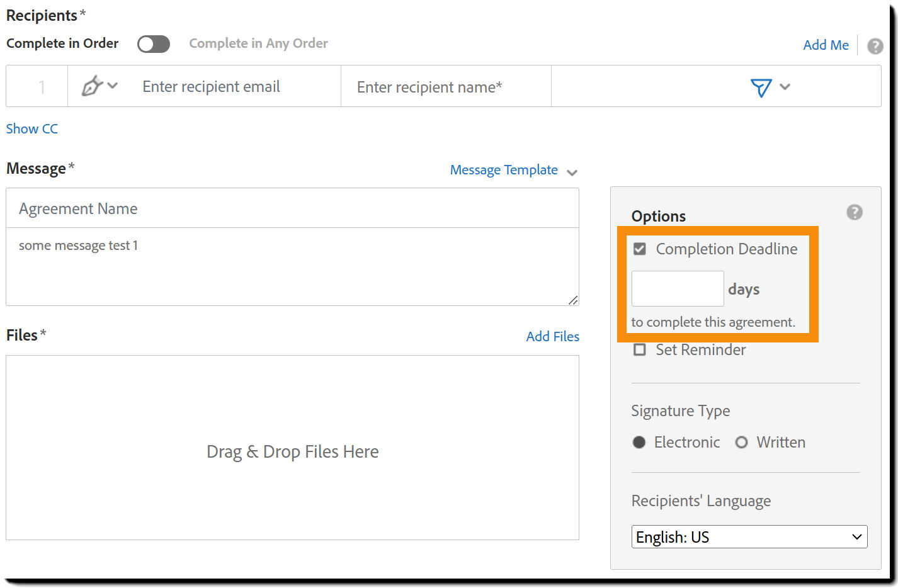Enable the Set Reminder option
898x588 pixels.
(639, 350)
